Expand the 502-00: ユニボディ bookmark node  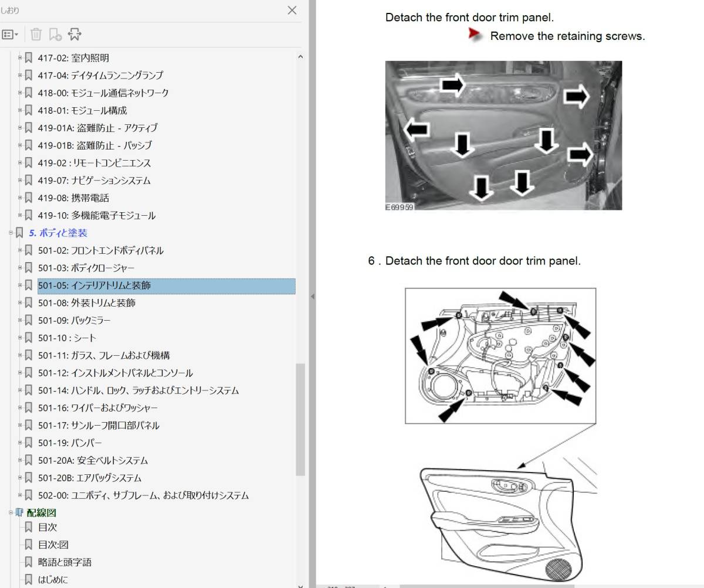[x=19, y=495]
